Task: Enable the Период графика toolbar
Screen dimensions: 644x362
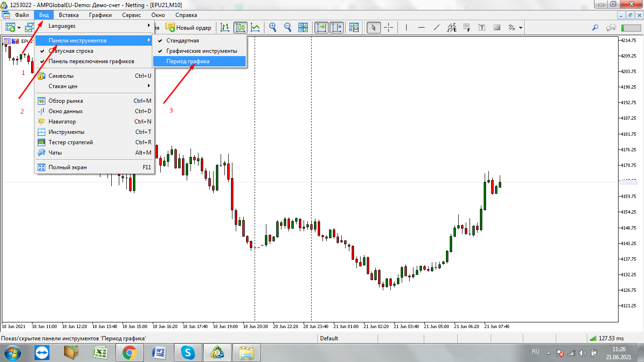Action: coord(199,61)
